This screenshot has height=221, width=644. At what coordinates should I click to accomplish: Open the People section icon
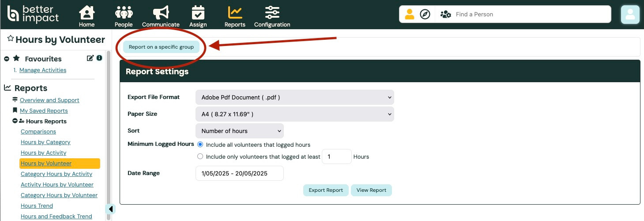click(x=124, y=12)
